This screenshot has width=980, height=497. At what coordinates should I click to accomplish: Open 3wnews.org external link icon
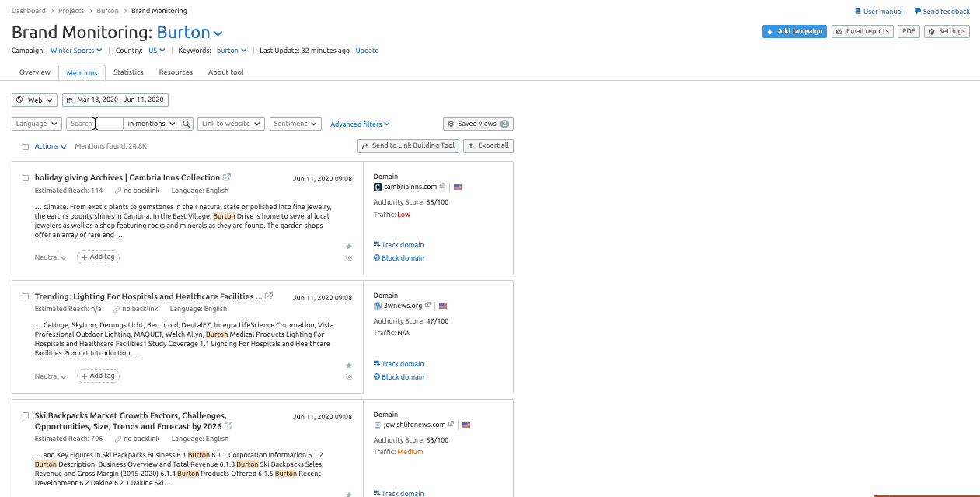coord(427,306)
